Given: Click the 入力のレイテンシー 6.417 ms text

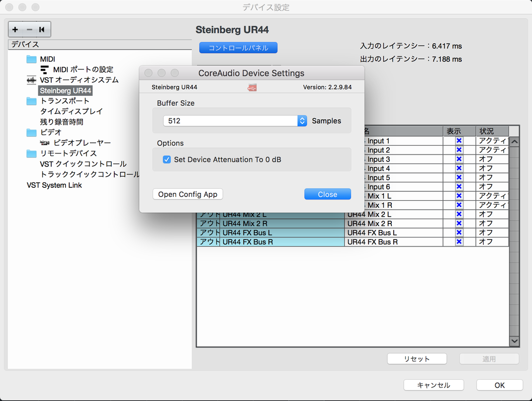Looking at the screenshot, I should coord(411,46).
